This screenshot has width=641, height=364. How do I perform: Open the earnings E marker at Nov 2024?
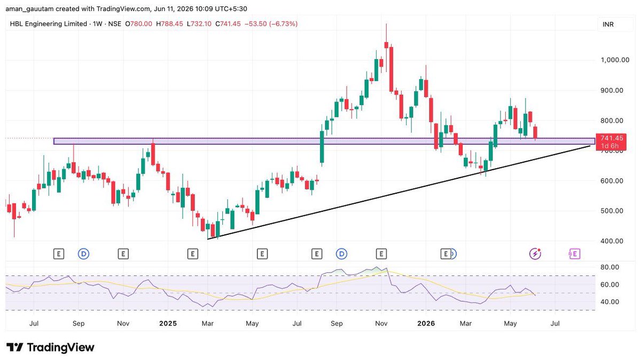(123, 254)
